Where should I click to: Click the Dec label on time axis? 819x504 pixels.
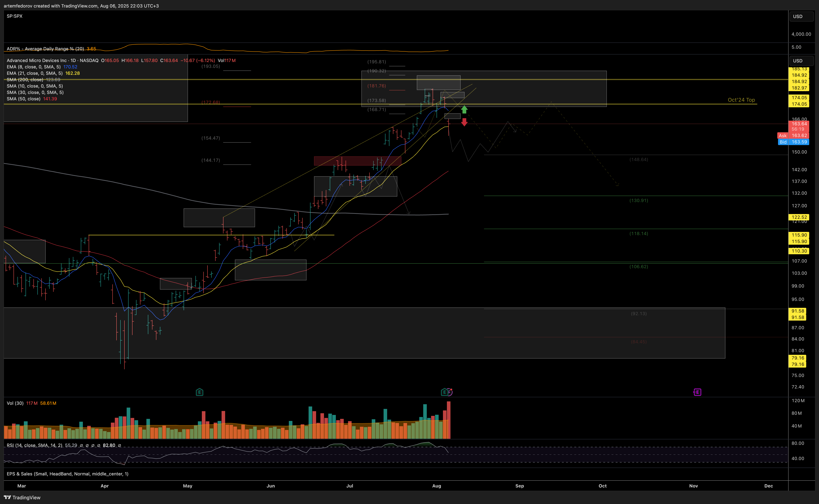769,486
